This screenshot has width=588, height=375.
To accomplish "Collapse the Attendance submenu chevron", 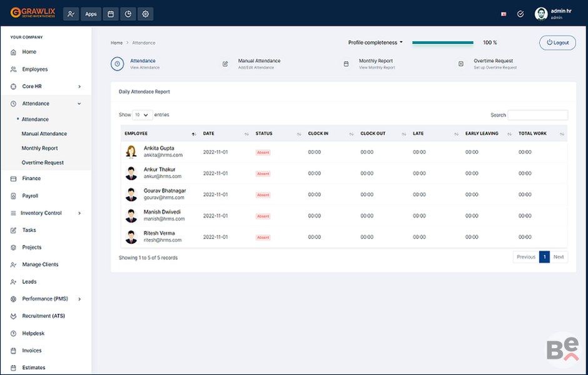I will 79,104.
